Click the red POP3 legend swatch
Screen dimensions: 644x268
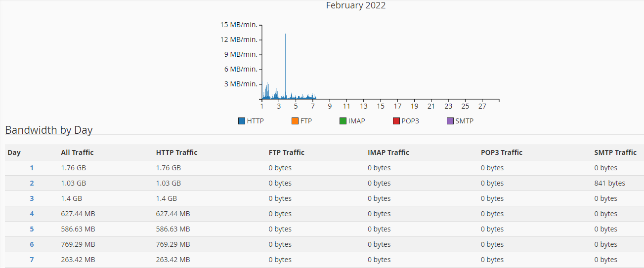click(x=396, y=121)
